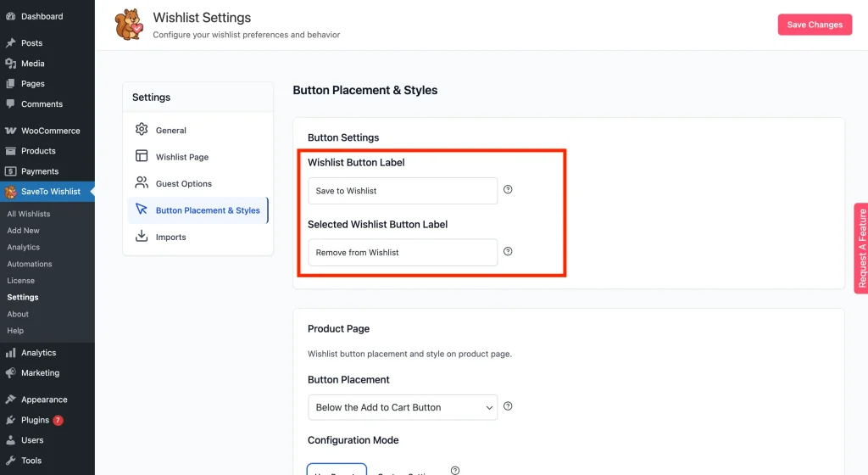Click the Wishlist Button Label input field
Image resolution: width=868 pixels, height=475 pixels.
coord(403,191)
